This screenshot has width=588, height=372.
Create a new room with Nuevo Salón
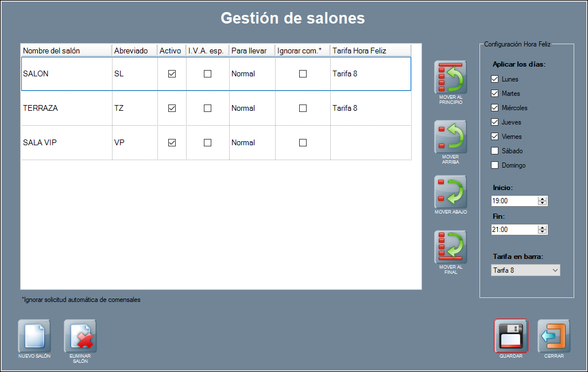coord(34,336)
